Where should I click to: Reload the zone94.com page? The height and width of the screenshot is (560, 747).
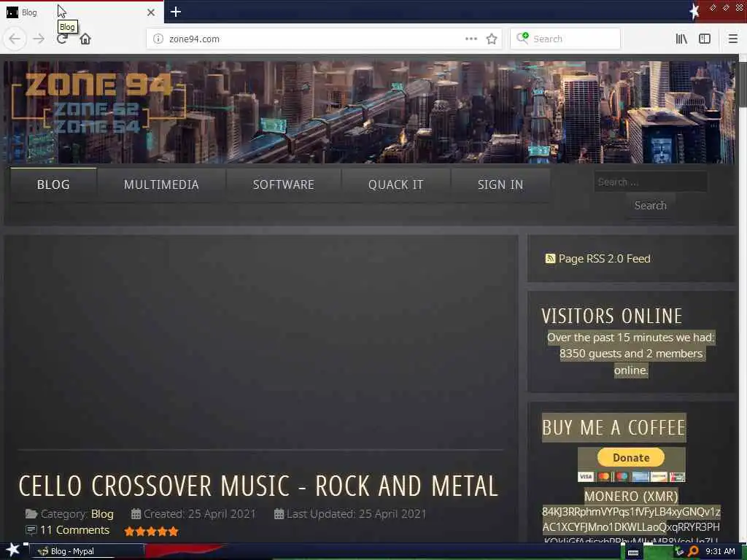pyautogui.click(x=62, y=39)
